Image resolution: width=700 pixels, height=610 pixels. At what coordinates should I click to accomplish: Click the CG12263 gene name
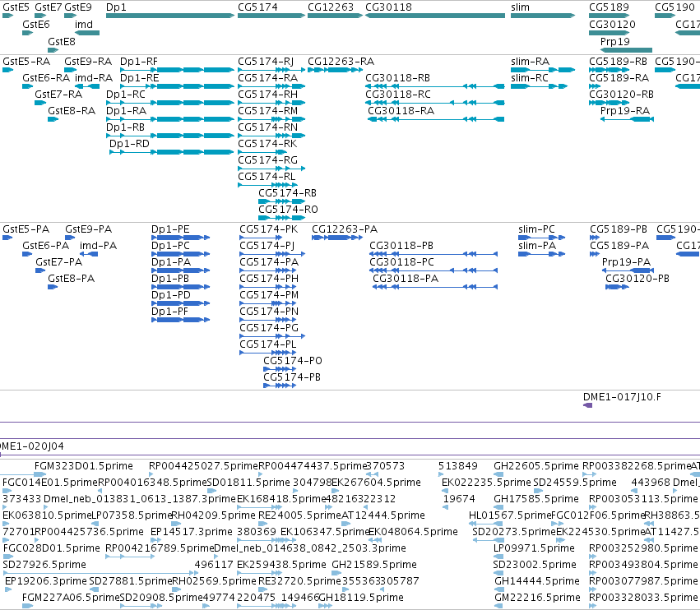pyautogui.click(x=331, y=7)
